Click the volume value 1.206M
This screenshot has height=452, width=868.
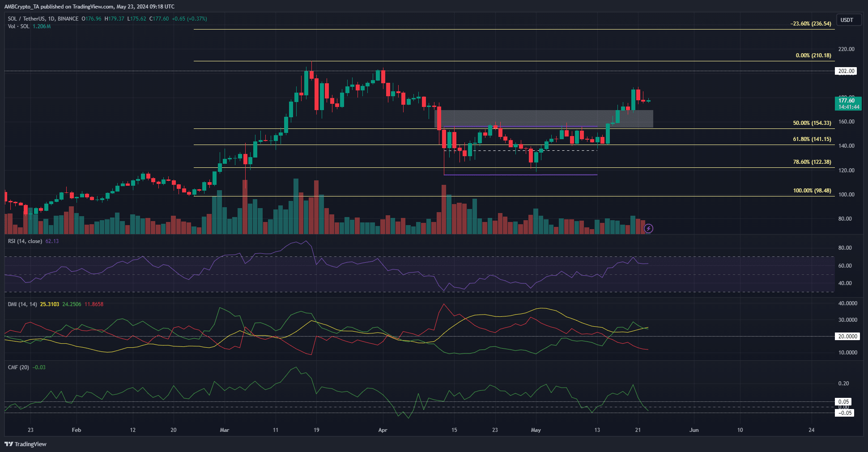(x=42, y=26)
